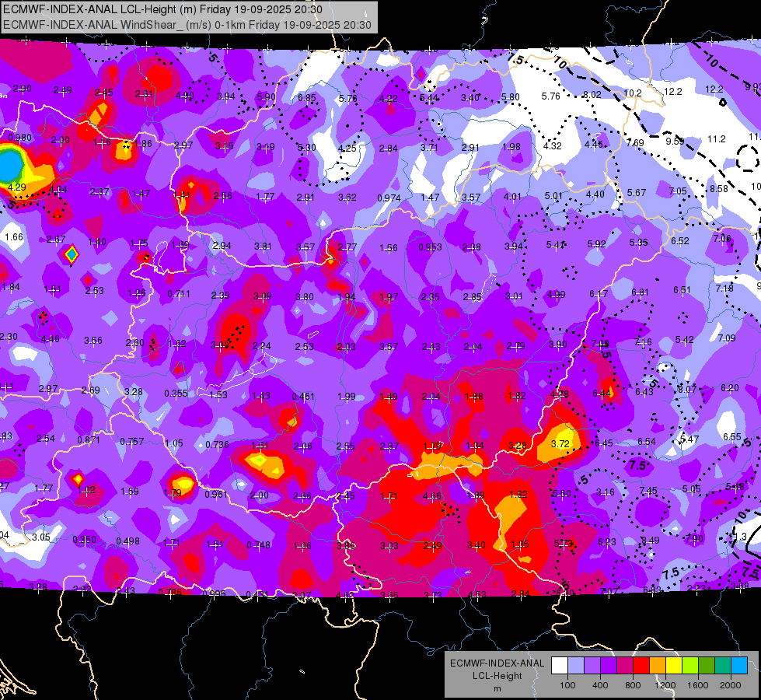Click the wind shear value 1.66
The height and width of the screenshot is (700, 761).
[x=14, y=237]
